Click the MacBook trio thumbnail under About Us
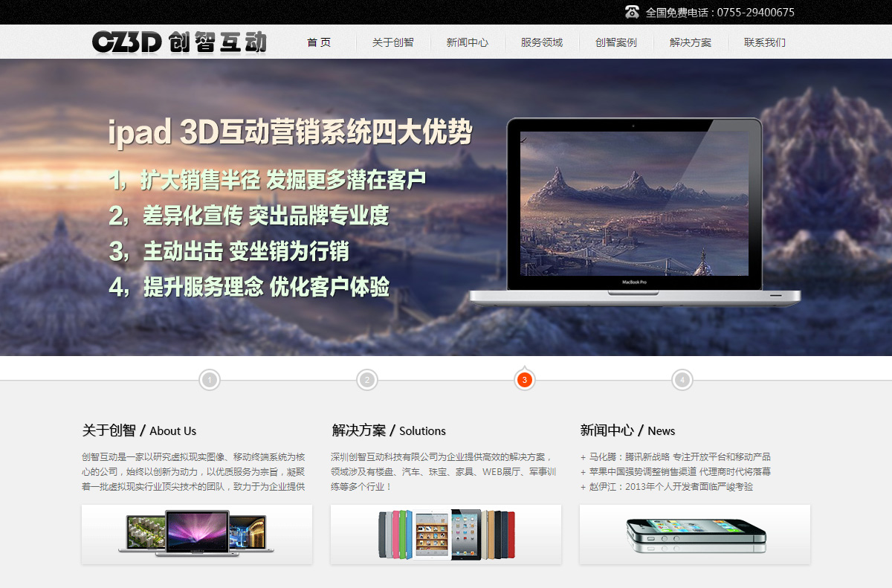The image size is (892, 588). [x=197, y=534]
